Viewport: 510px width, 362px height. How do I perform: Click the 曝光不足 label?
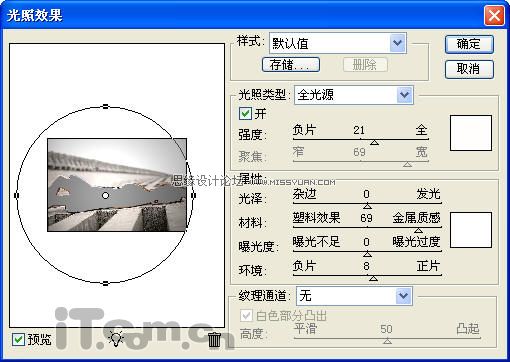pyautogui.click(x=316, y=242)
